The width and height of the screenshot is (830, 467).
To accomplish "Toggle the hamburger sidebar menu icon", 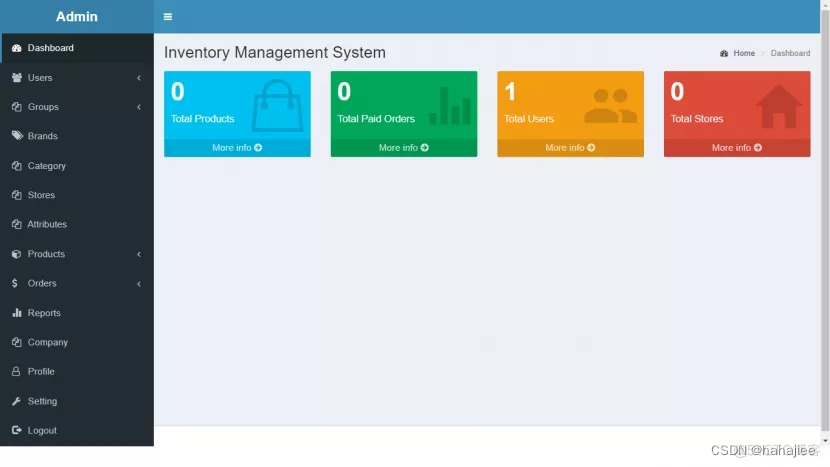I will coord(168,17).
